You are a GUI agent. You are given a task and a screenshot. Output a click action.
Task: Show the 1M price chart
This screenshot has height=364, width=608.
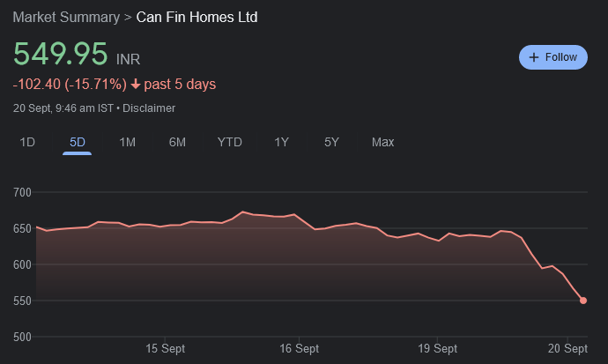point(127,142)
